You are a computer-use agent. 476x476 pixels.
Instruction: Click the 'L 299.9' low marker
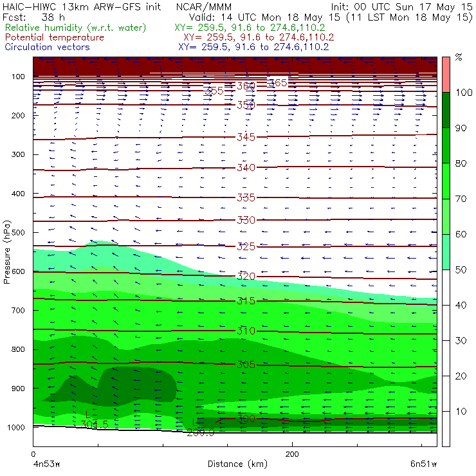pyautogui.click(x=200, y=428)
